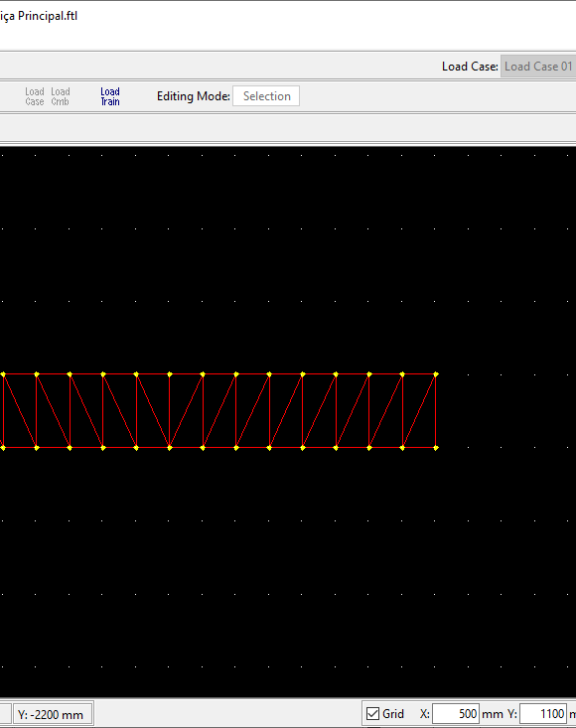The image size is (576, 728).
Task: Select vertical member between the mirrored diagonals
Action: click(170, 411)
